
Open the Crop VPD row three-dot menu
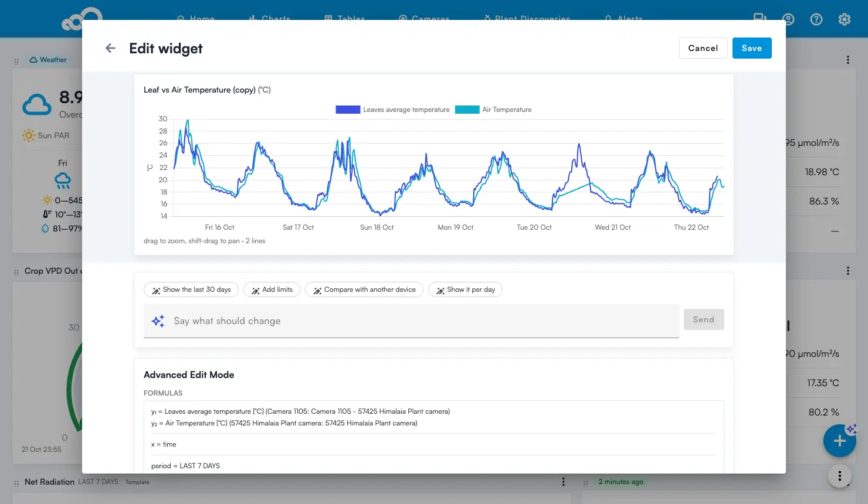click(848, 271)
